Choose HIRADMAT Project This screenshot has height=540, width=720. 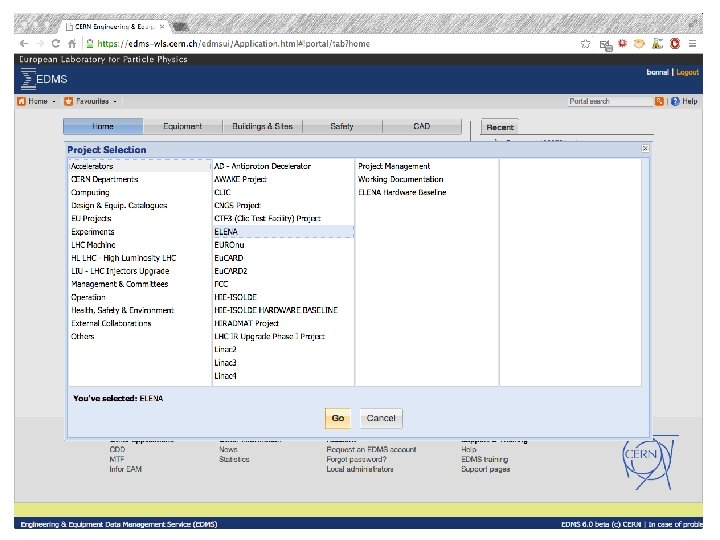coord(283,323)
